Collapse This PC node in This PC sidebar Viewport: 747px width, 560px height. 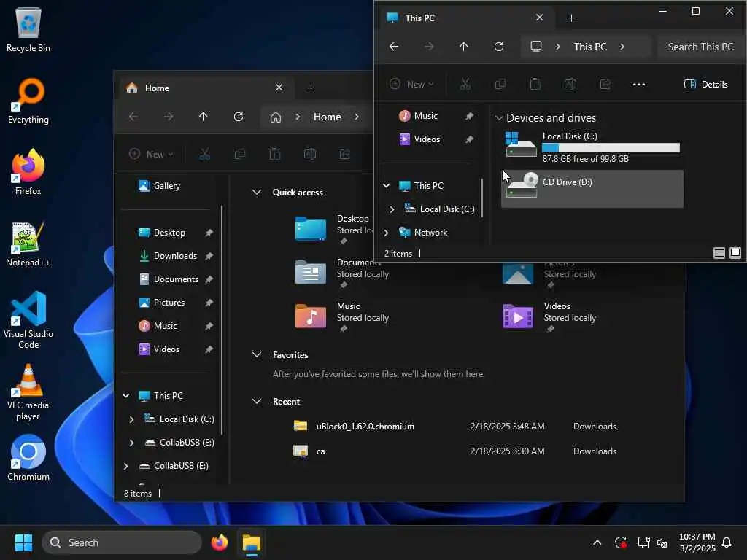387,186
